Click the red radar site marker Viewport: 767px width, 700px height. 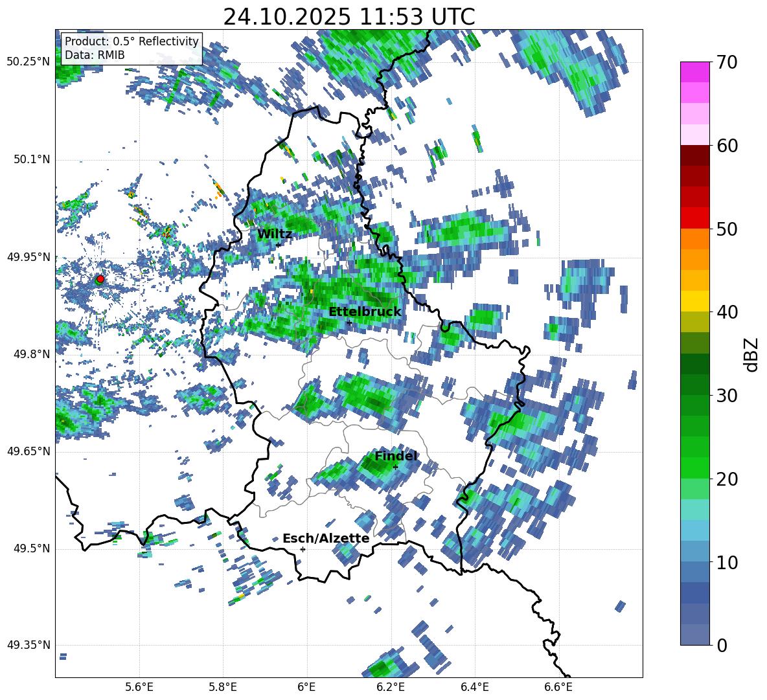(x=100, y=278)
